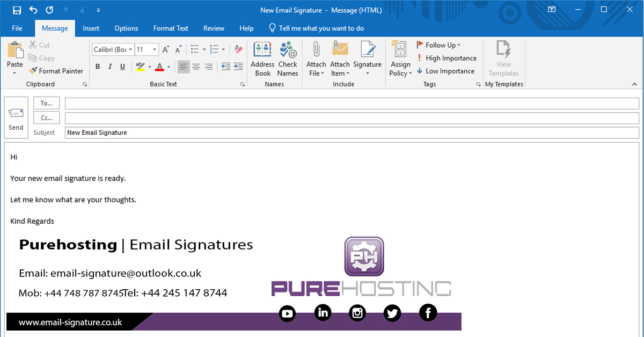Click the LinkedIn icon in signature

click(323, 312)
